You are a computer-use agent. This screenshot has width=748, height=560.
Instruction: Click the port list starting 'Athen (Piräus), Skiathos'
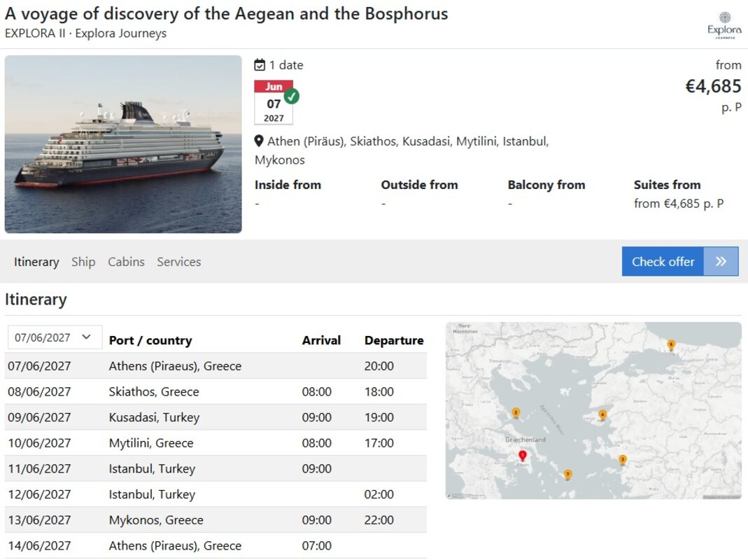click(402, 150)
